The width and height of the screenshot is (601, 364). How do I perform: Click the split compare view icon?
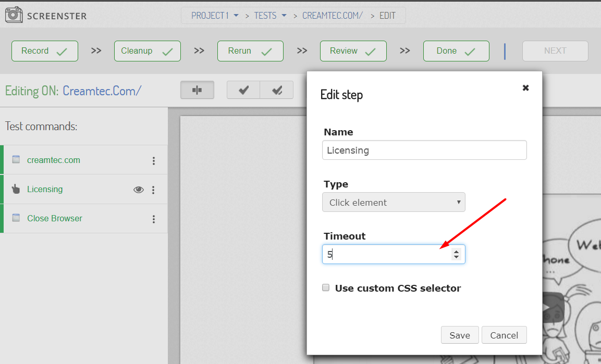point(197,90)
